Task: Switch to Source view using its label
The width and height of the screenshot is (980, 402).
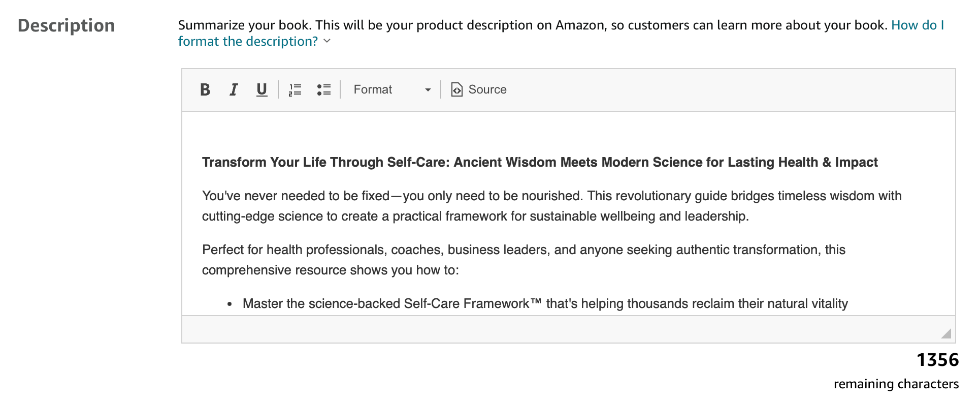Action: pos(487,90)
